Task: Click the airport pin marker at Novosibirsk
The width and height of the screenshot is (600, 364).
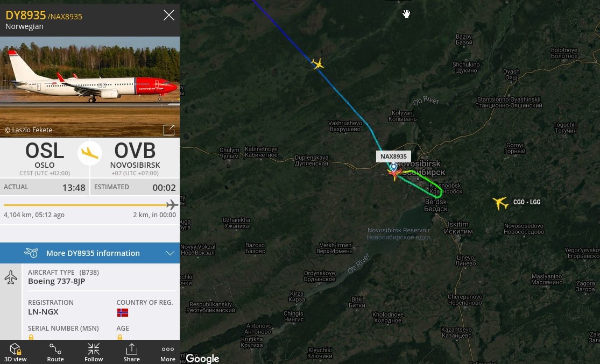Action: coord(393,167)
